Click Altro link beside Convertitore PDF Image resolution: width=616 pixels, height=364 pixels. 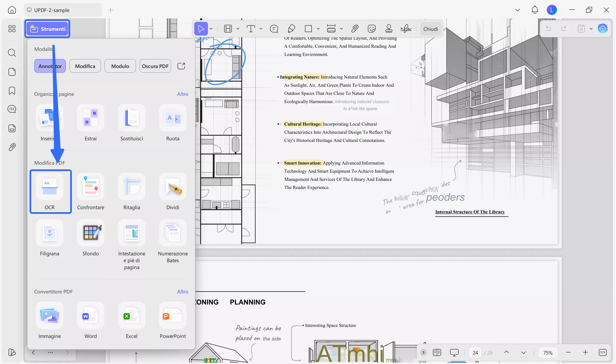tap(182, 291)
